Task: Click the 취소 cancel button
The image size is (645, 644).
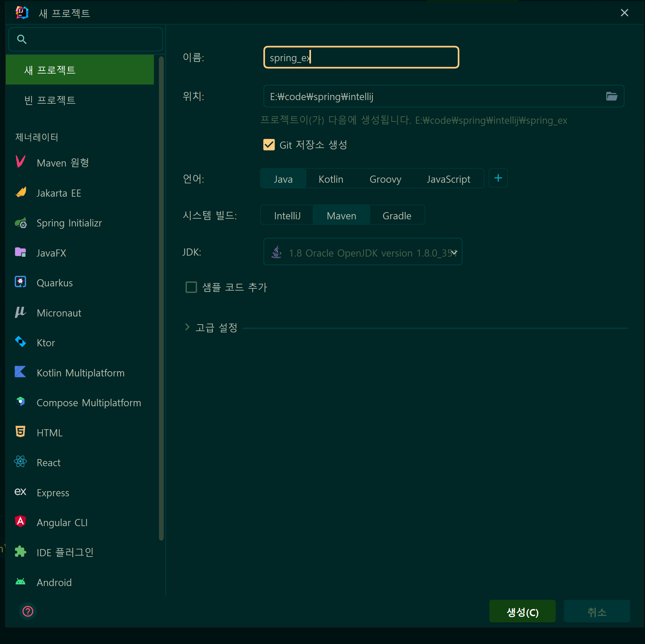Action: [597, 611]
